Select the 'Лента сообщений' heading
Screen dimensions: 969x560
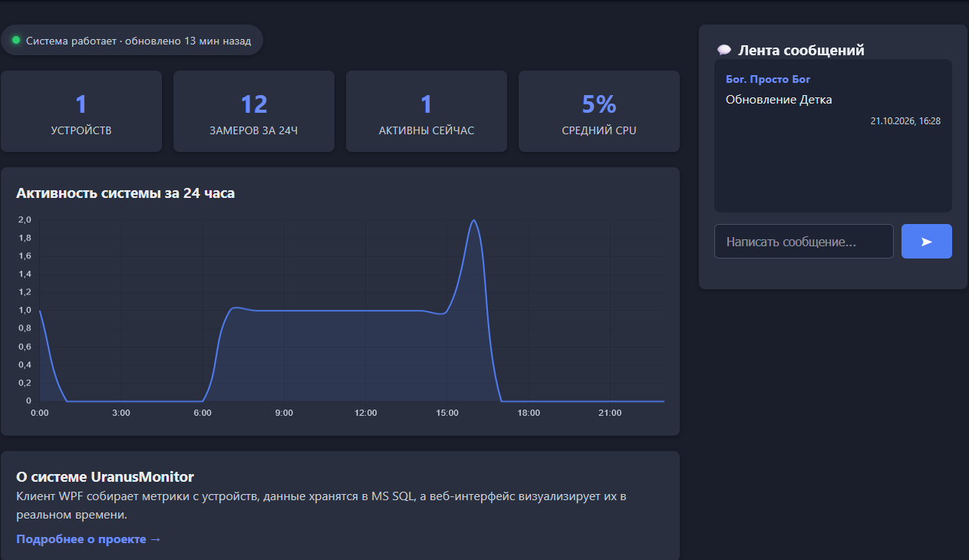(x=801, y=51)
